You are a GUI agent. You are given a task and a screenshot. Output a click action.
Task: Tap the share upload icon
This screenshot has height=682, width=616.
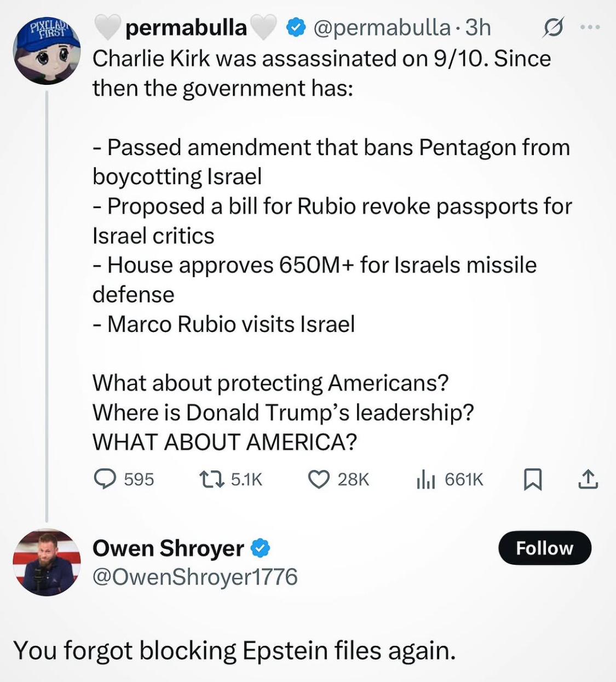pos(588,479)
